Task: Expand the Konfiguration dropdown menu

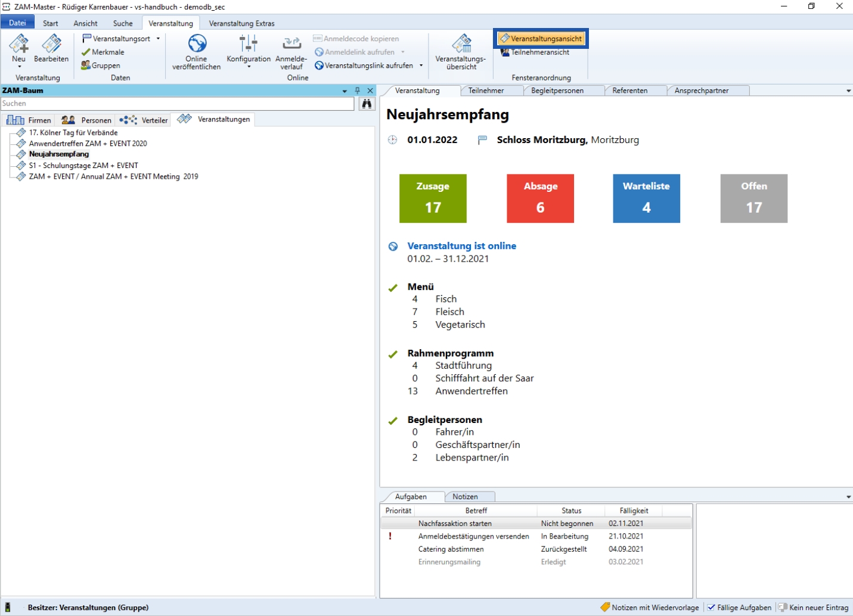Action: pyautogui.click(x=249, y=67)
